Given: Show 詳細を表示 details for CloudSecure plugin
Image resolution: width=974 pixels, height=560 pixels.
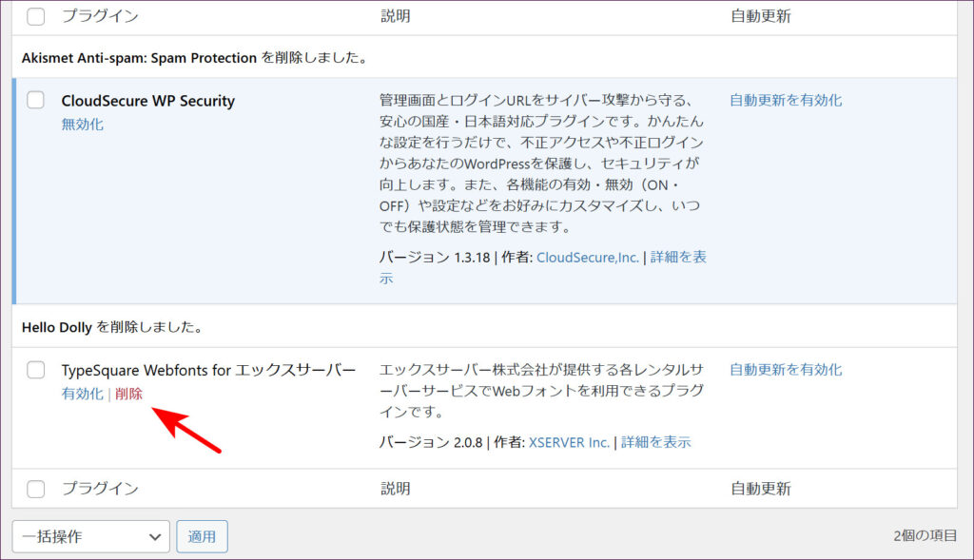Looking at the screenshot, I should (x=677, y=258).
